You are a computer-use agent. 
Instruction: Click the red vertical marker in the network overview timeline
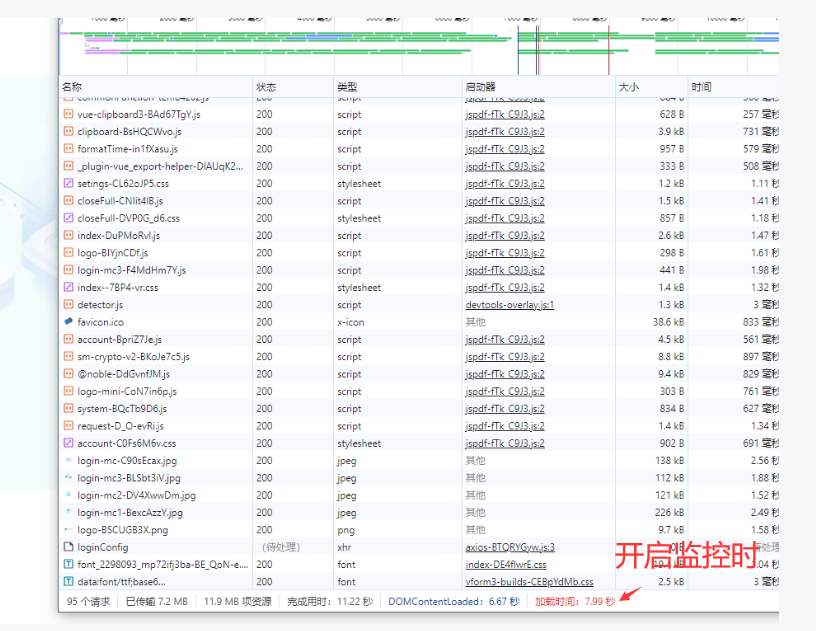(610, 45)
